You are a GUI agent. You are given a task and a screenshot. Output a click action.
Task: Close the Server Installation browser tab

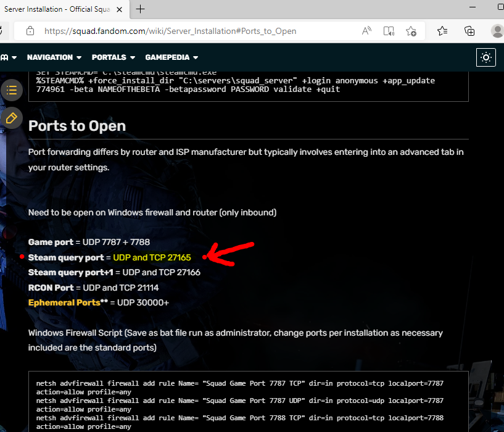(119, 9)
